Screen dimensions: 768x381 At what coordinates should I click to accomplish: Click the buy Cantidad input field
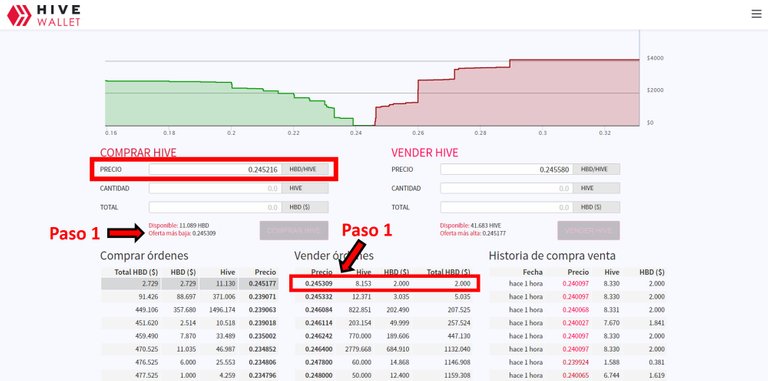215,188
